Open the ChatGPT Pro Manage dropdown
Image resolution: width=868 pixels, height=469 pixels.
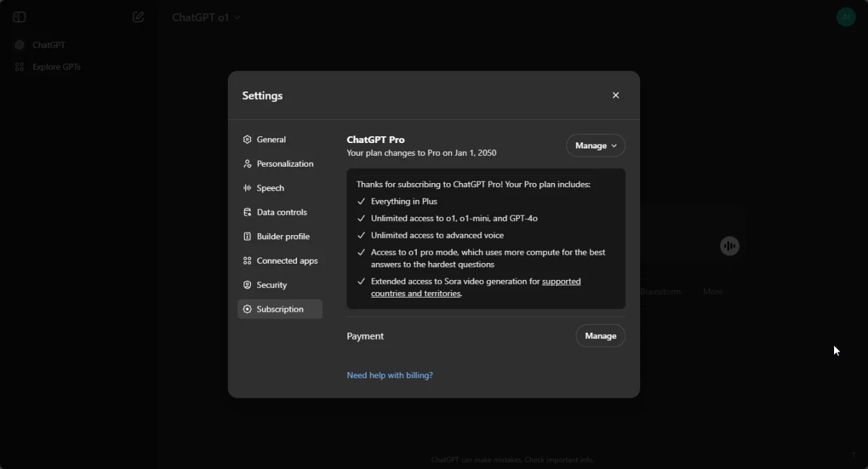[595, 146]
